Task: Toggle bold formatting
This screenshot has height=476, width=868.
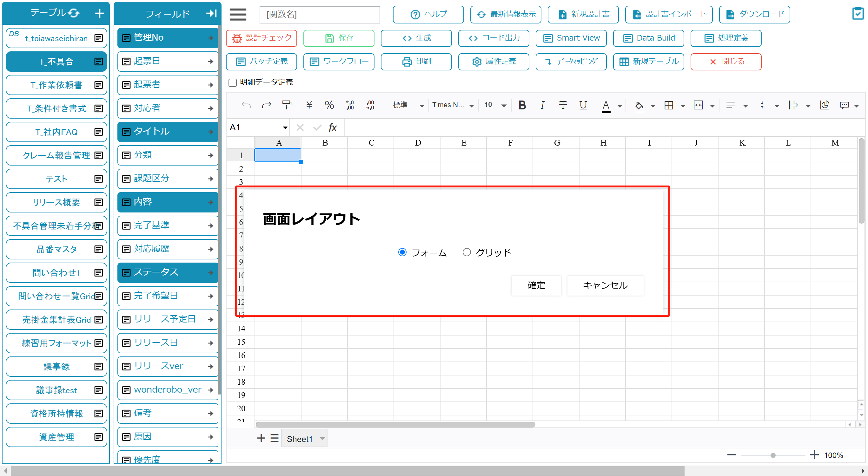Action: (522, 105)
